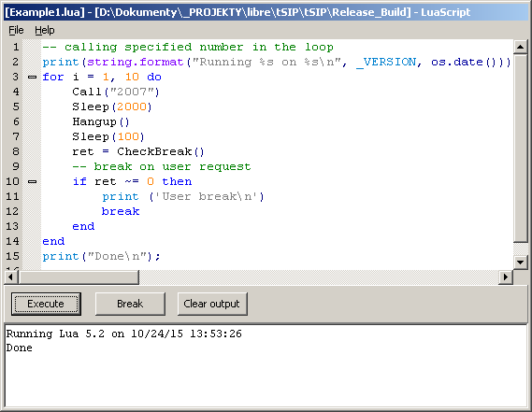Click the comment 'break on user request'
Viewport: 532px width, 412px height.
(x=162, y=166)
